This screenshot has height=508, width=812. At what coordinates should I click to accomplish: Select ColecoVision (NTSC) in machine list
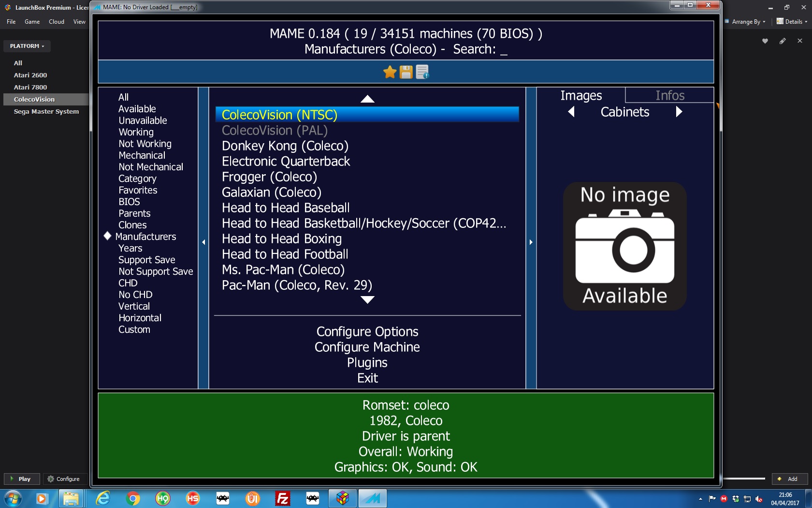click(367, 115)
